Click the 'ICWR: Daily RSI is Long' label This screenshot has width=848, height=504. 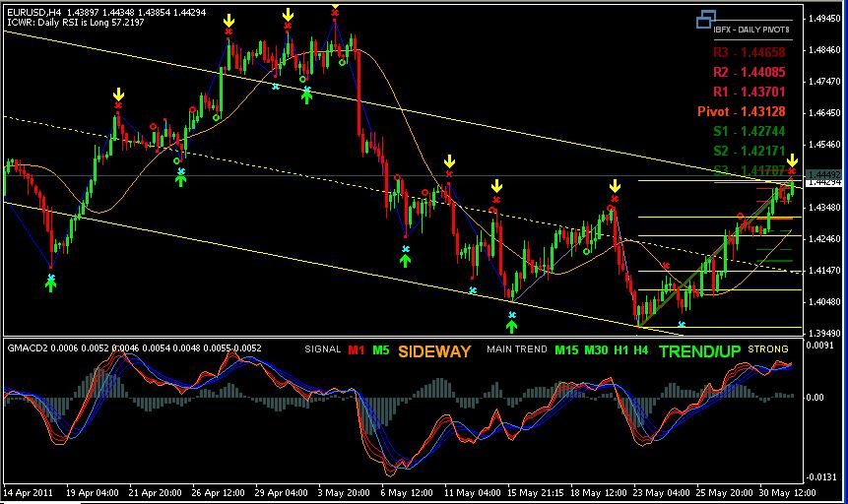(x=75, y=23)
